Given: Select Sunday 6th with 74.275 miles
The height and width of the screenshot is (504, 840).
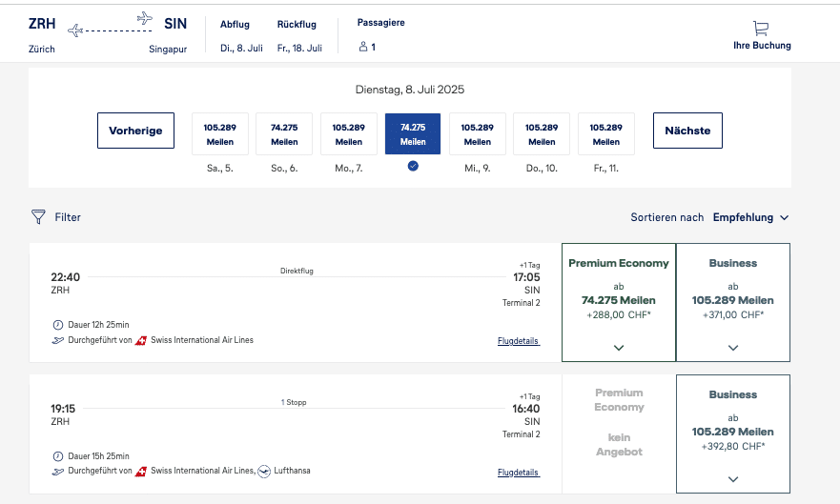Looking at the screenshot, I should 284,134.
